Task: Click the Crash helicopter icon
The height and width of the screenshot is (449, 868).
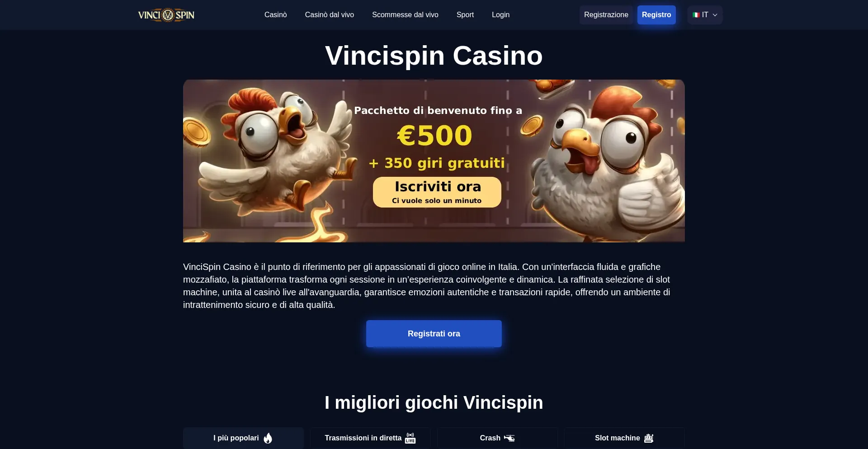Action: 509,438
